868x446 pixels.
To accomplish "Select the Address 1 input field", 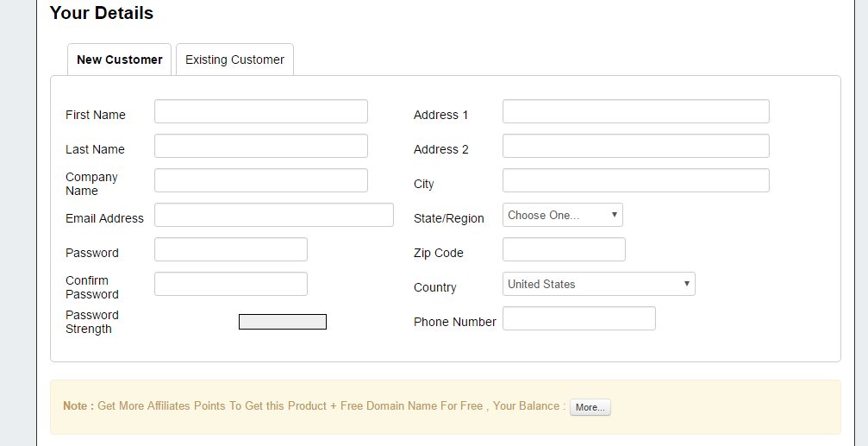I will pyautogui.click(x=636, y=111).
